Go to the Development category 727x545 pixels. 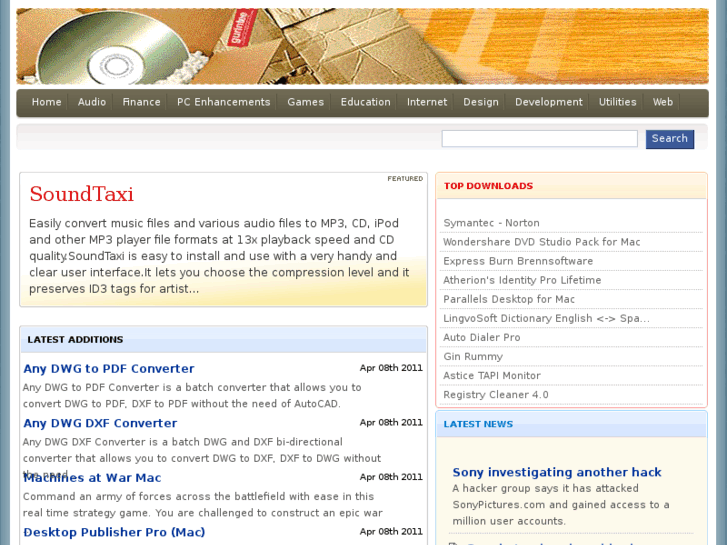click(549, 102)
